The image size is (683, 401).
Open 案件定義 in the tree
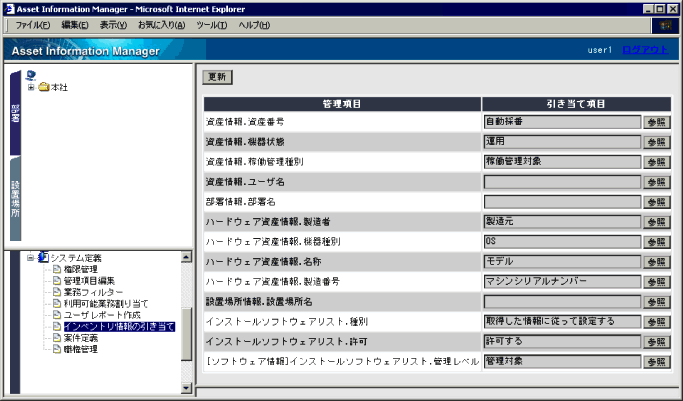click(x=81, y=338)
